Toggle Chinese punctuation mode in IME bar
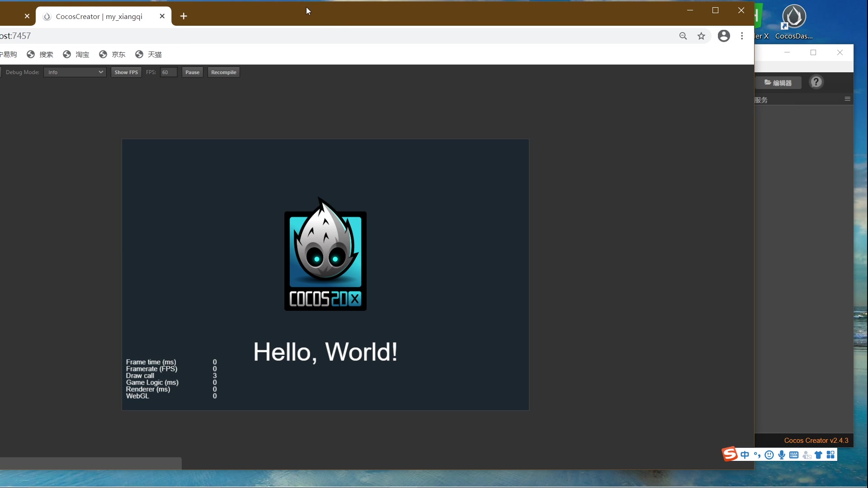The image size is (868, 488). (757, 455)
